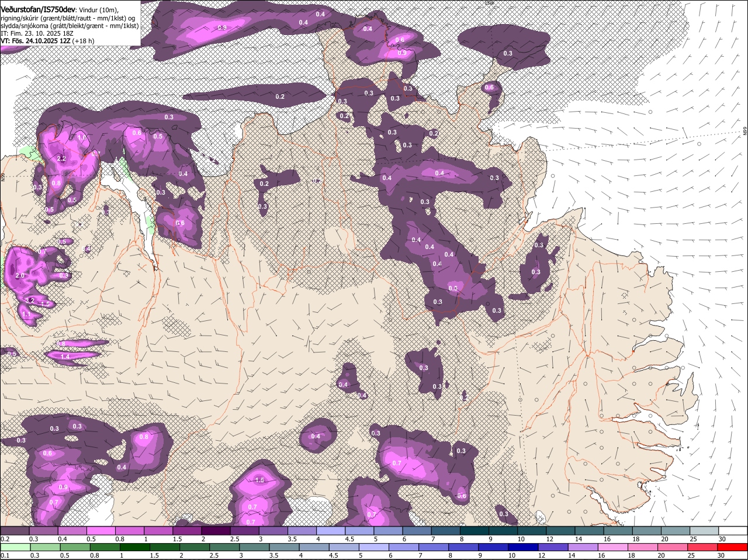Screen dimensions: 748x560
Task: Select darkest purple 2–2.5 legend swatch
Action: (216, 531)
